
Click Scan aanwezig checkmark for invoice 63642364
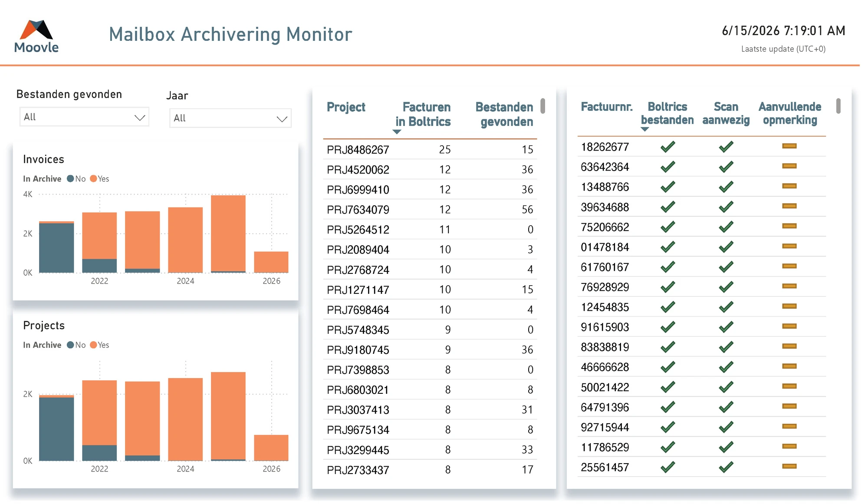(x=726, y=167)
